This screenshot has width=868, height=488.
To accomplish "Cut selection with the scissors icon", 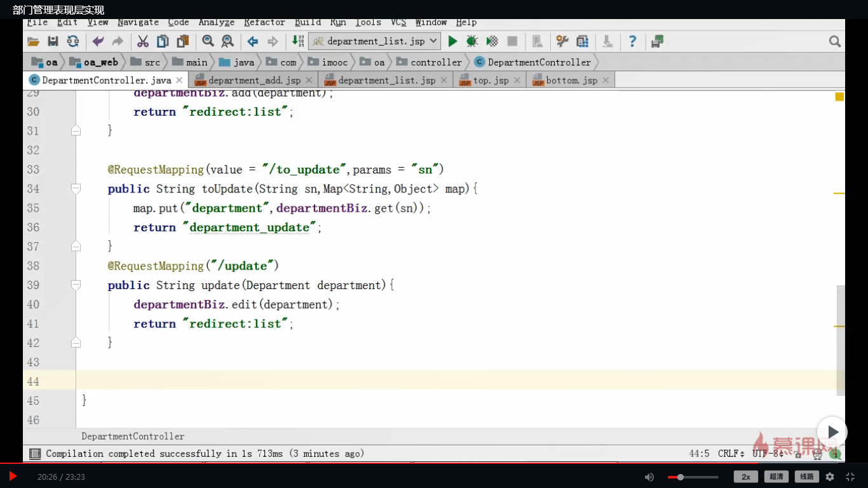I will click(143, 41).
